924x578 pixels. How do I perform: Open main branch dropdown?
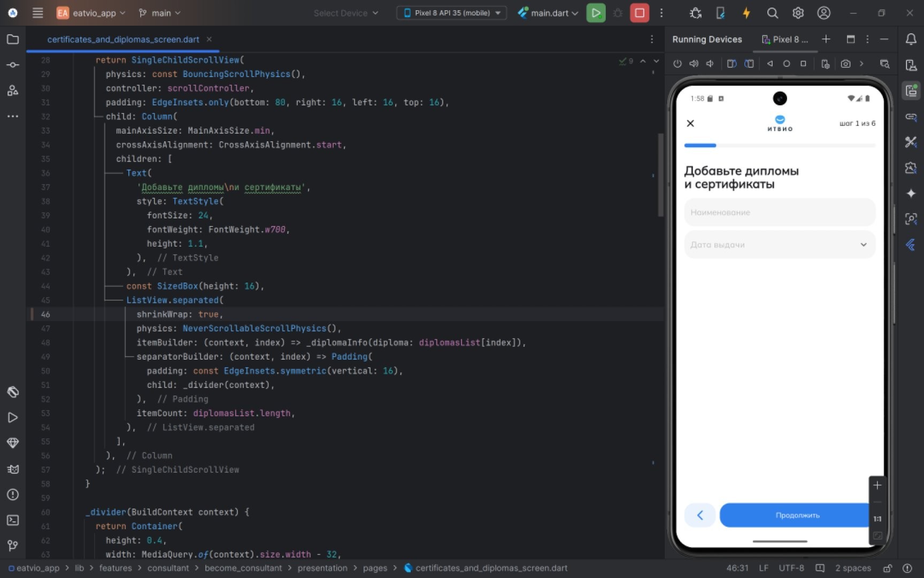click(x=159, y=13)
